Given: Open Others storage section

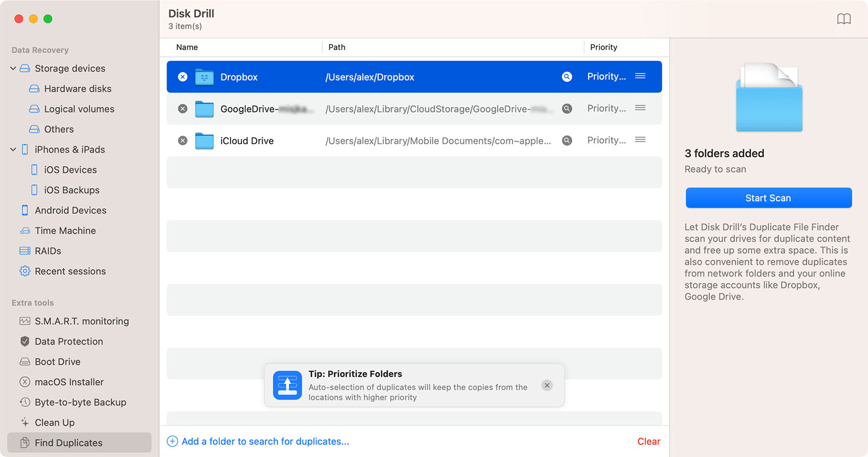Looking at the screenshot, I should click(59, 130).
